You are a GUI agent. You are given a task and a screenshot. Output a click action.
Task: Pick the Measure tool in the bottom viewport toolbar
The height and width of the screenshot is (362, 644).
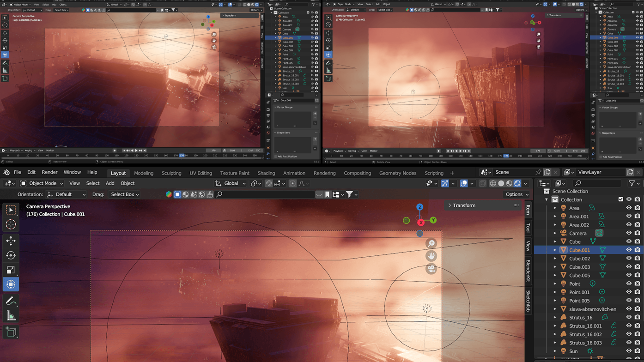[x=11, y=316]
